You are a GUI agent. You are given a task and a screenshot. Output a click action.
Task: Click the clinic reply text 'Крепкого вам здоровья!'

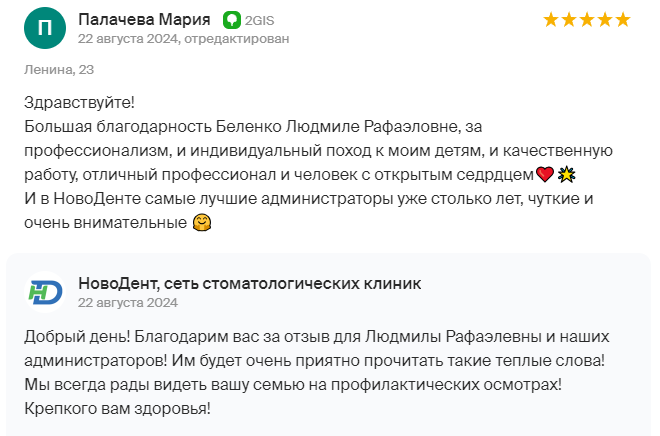pos(117,409)
